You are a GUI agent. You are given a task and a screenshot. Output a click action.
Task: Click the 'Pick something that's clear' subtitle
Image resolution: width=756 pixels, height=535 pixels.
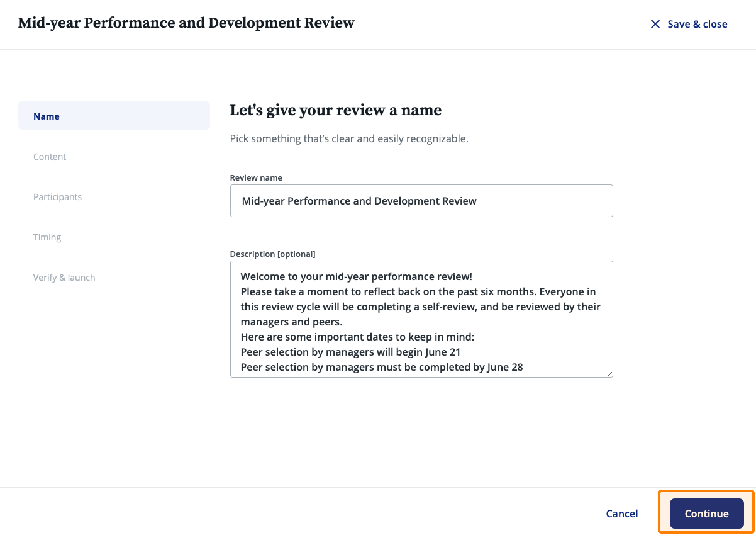click(349, 139)
